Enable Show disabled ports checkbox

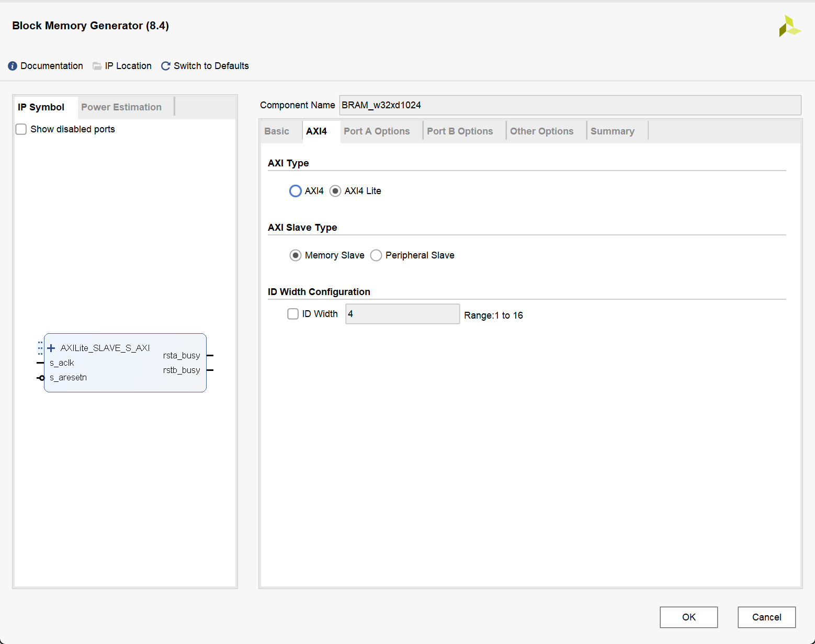coord(21,129)
